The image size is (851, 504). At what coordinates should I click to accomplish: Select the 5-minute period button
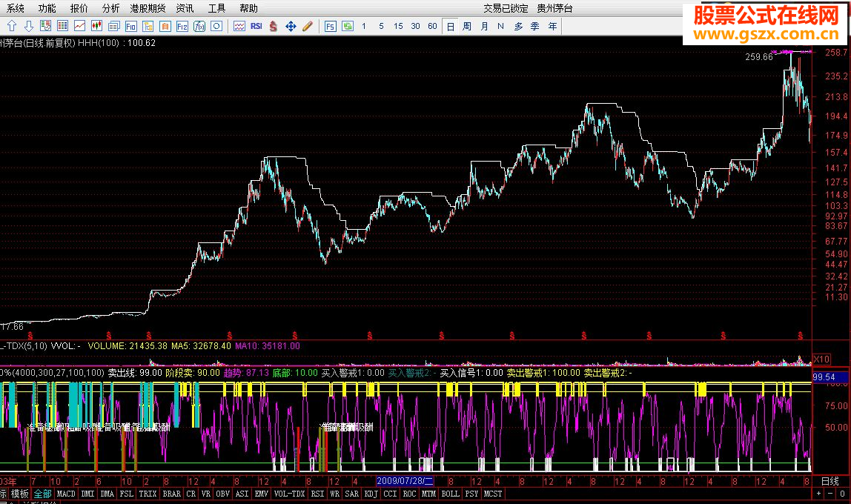[381, 26]
